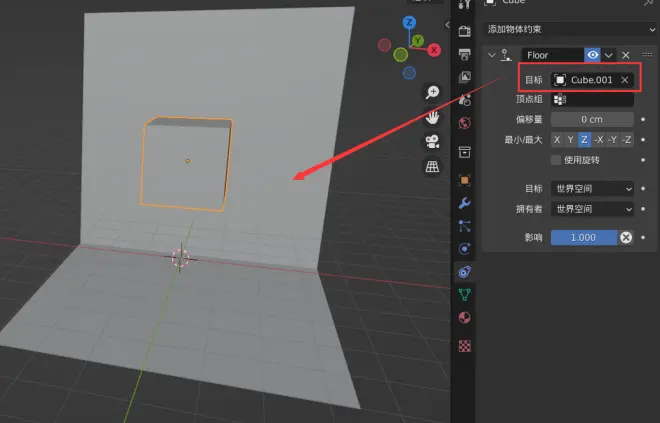Click the 顶点组 vertex group field
Screen dimensions: 660x423
pos(592,100)
